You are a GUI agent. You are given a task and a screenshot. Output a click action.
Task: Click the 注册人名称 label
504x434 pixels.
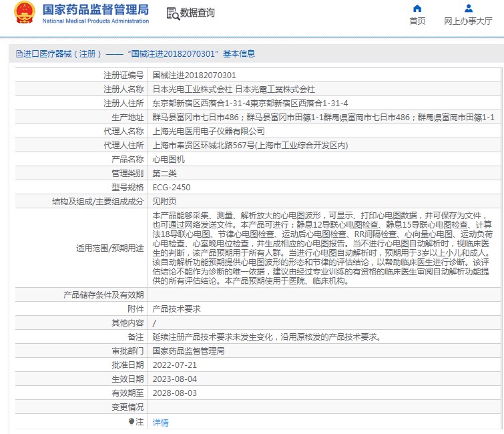pyautogui.click(x=123, y=89)
